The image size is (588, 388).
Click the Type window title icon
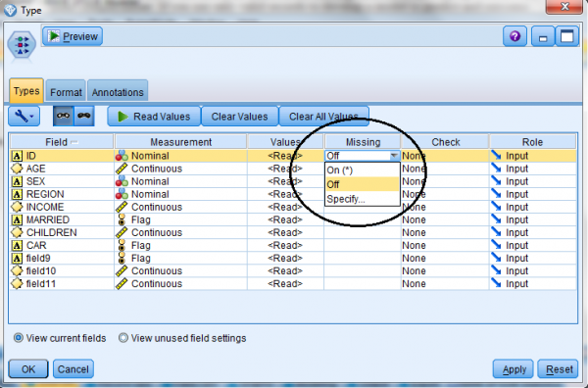point(10,10)
